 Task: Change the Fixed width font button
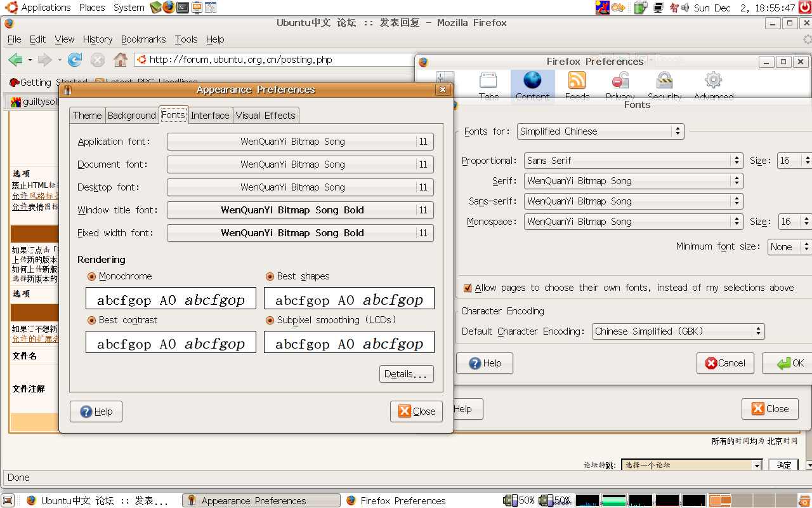[300, 233]
